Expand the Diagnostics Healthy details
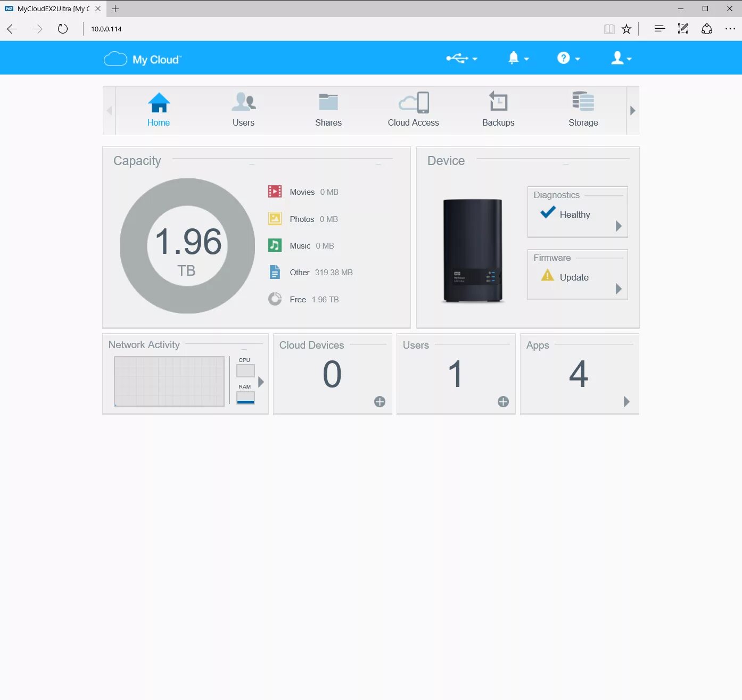The image size is (742, 700). pos(618,226)
